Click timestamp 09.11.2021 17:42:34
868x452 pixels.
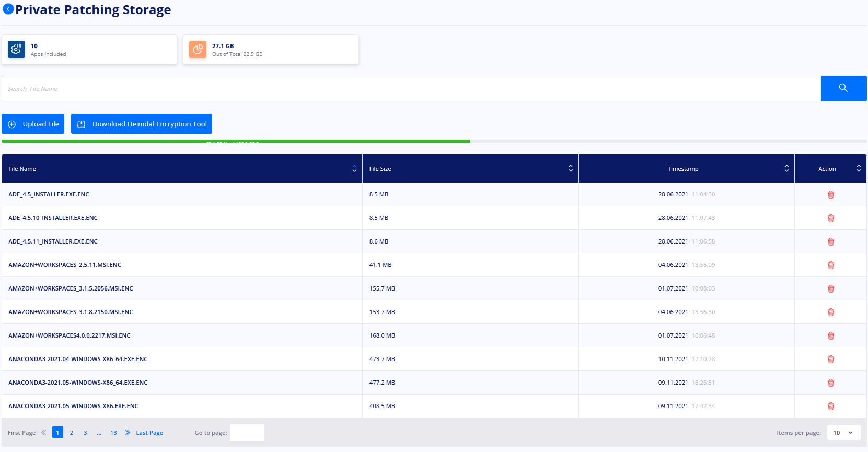(x=687, y=406)
